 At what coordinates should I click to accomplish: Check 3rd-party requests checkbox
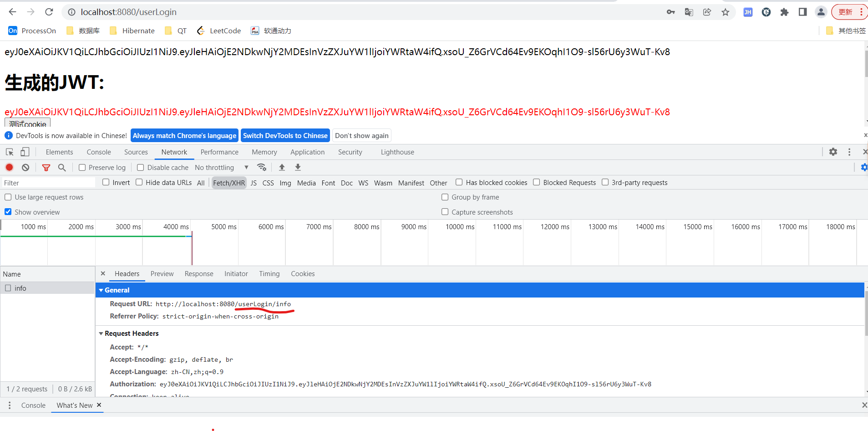[605, 182]
